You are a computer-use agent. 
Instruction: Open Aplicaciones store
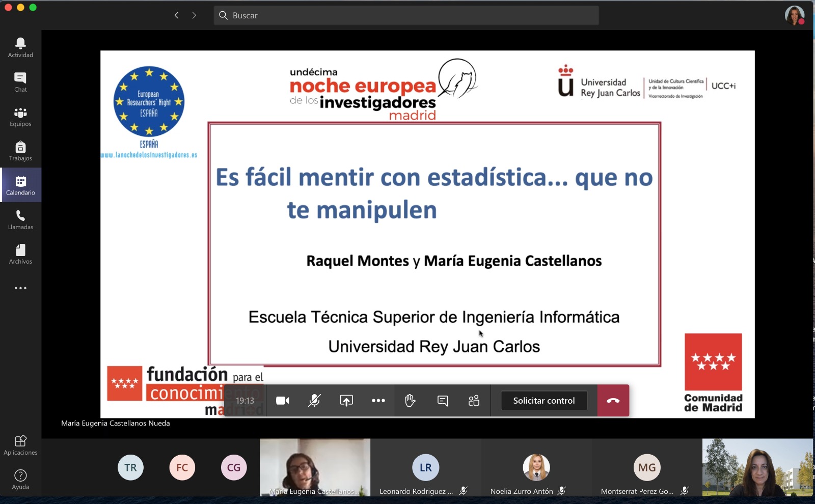pos(20,445)
